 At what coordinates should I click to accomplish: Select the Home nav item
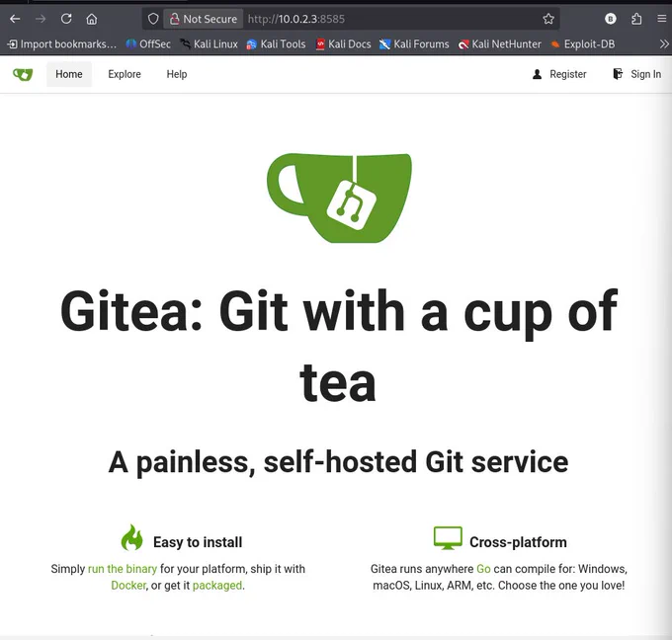pyautogui.click(x=69, y=74)
